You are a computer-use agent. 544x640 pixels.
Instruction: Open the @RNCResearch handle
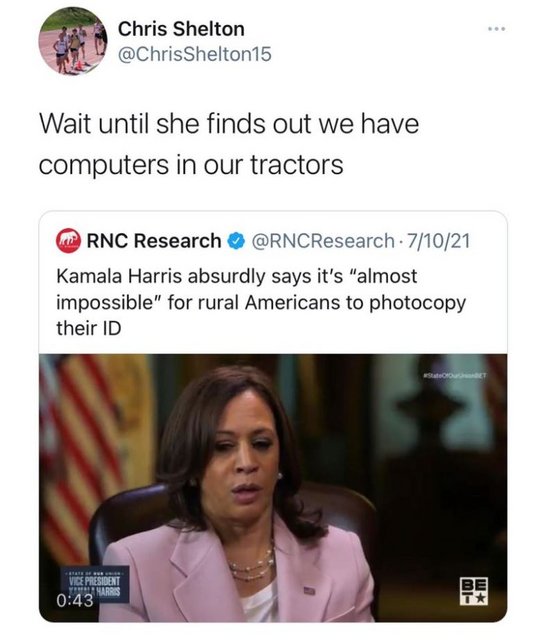[323, 241]
